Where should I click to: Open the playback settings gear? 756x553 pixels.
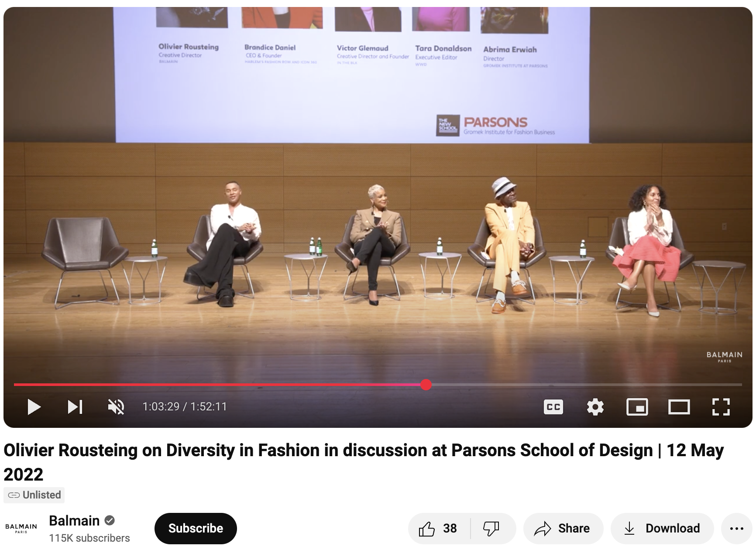coord(594,407)
